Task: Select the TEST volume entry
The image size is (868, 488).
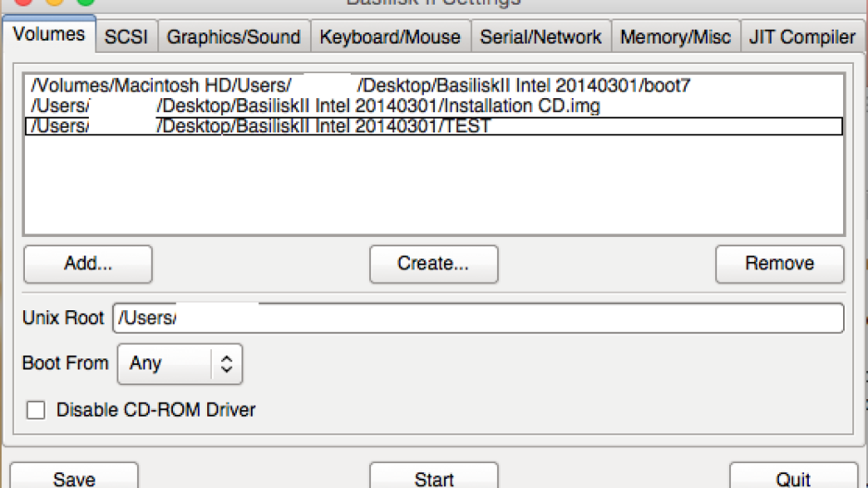Action: (x=434, y=126)
